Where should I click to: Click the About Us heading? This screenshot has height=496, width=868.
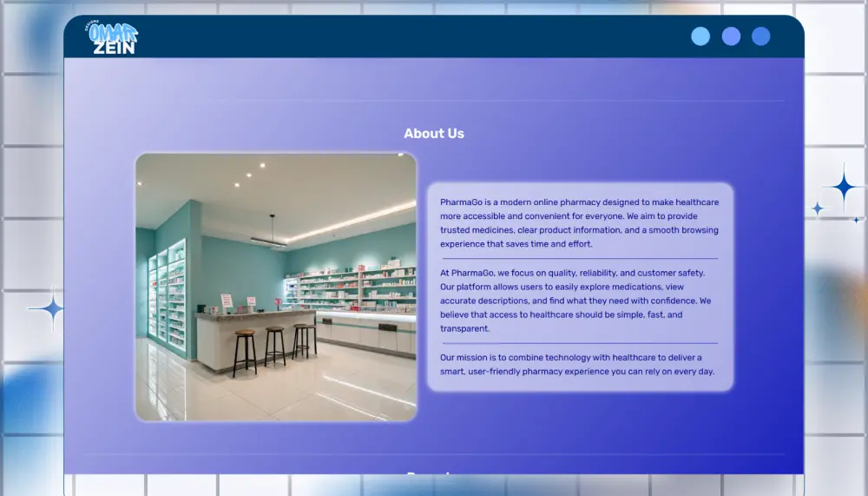[x=434, y=134]
